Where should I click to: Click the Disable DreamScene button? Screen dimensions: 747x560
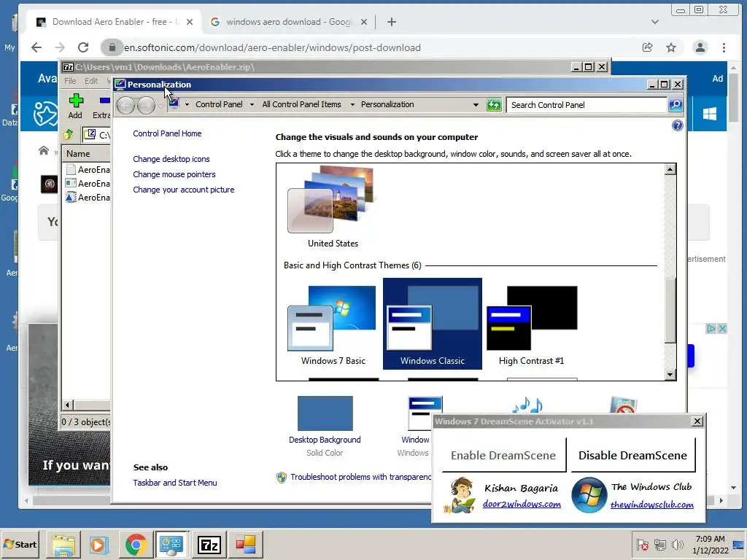[632, 455]
